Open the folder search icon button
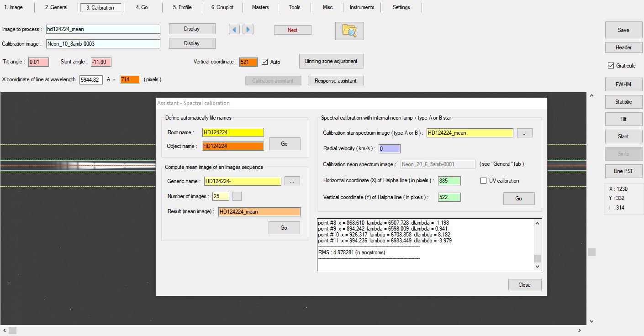The height and width of the screenshot is (336, 644). click(349, 31)
